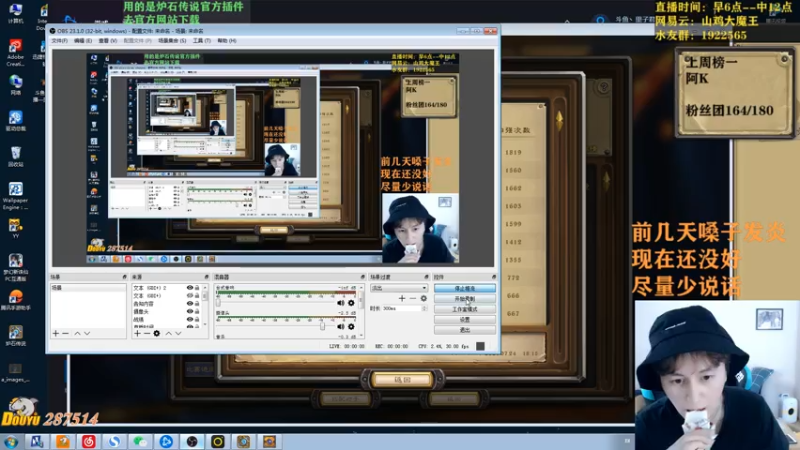Lock the 告知内容 source
800x450 pixels.
pos(197,304)
